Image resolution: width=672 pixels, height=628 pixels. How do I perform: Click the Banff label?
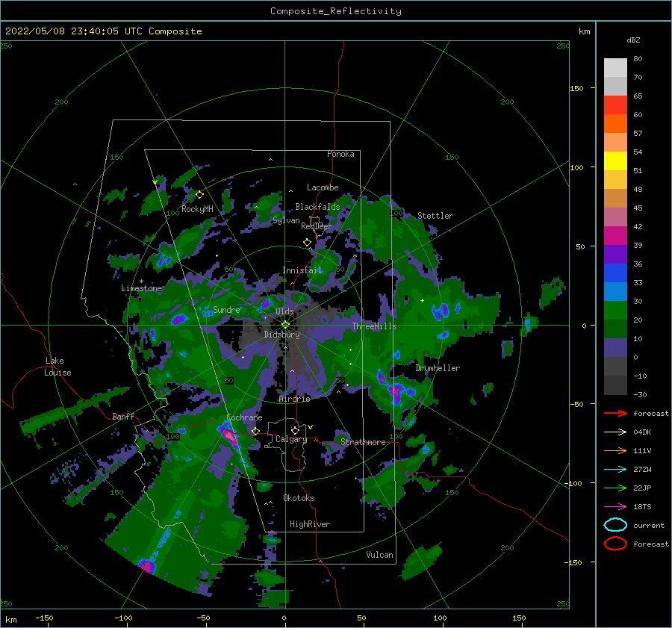click(123, 416)
